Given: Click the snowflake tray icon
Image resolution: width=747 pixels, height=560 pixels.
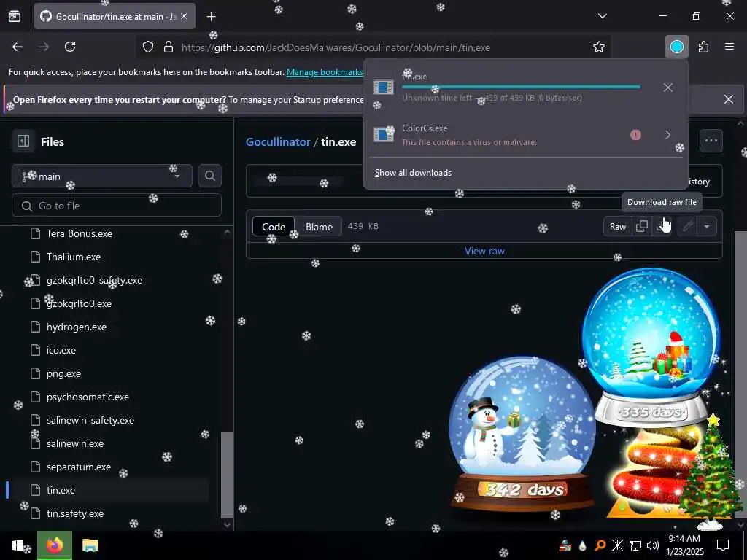Looking at the screenshot, I should 617,545.
